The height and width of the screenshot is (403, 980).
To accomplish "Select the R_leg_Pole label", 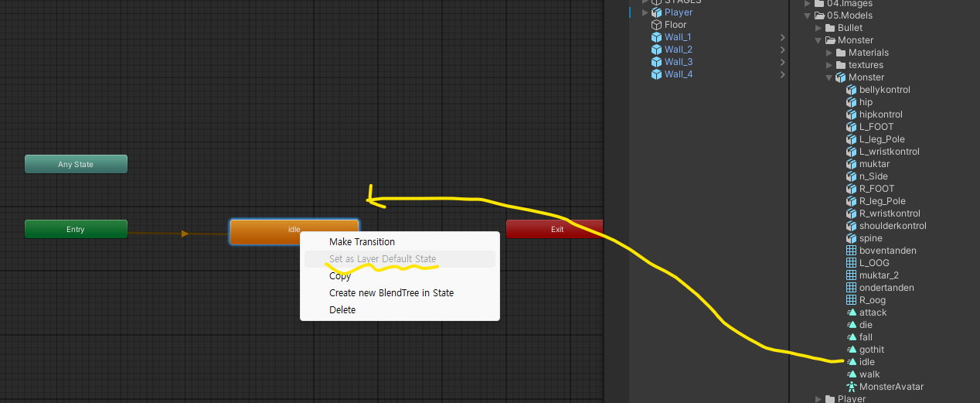I will (x=883, y=201).
